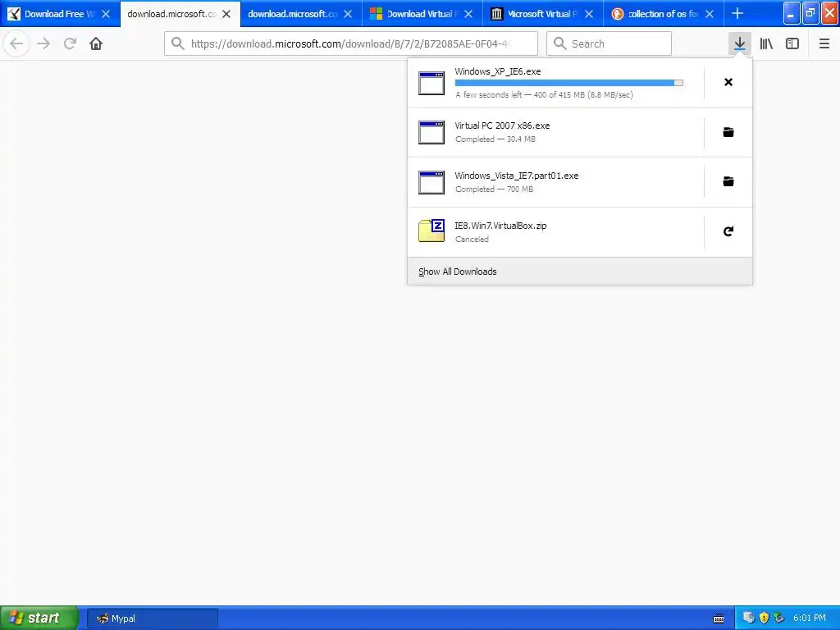Open a new tab with plus button

[737, 13]
